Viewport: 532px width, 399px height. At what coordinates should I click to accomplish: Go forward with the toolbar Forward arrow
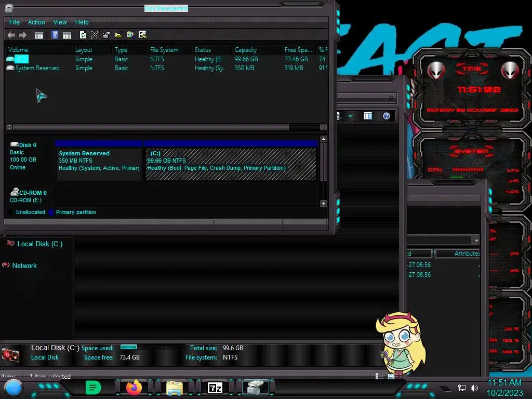(23, 35)
